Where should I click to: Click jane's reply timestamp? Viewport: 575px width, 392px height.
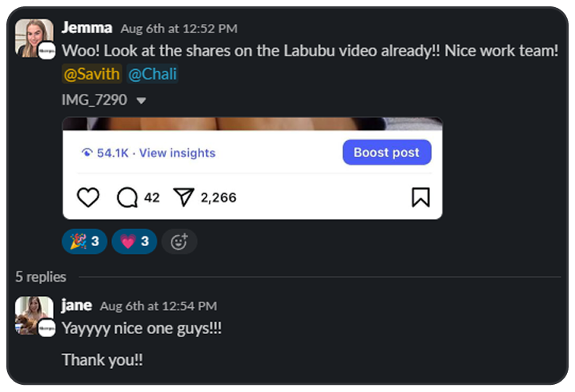158,306
